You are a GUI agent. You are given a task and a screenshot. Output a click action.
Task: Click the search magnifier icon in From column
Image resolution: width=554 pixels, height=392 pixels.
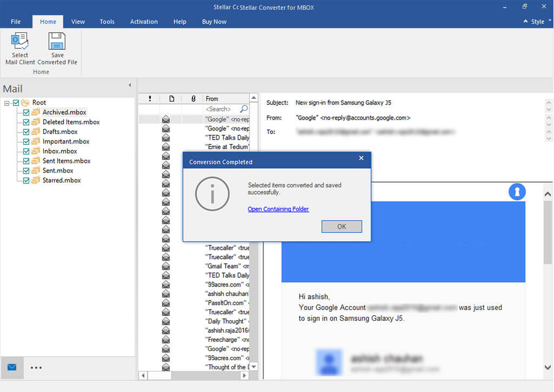point(244,109)
